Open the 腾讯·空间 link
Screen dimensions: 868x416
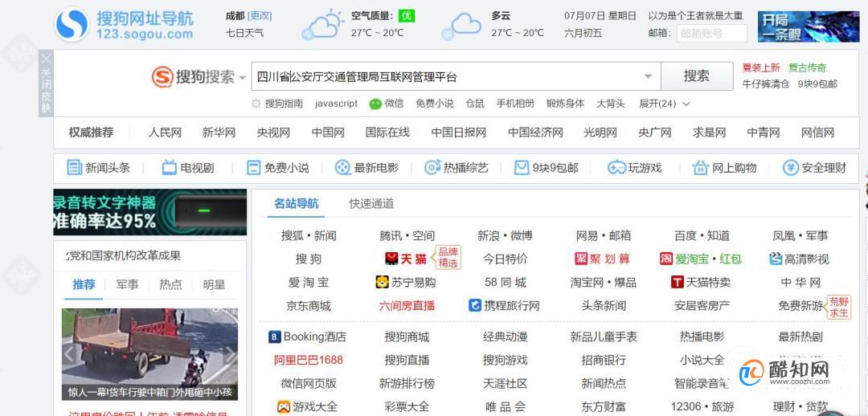point(407,235)
